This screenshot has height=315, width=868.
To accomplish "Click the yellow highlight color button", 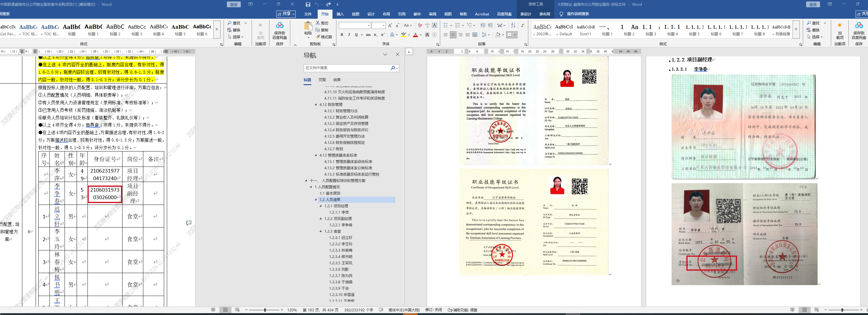I will (x=403, y=35).
